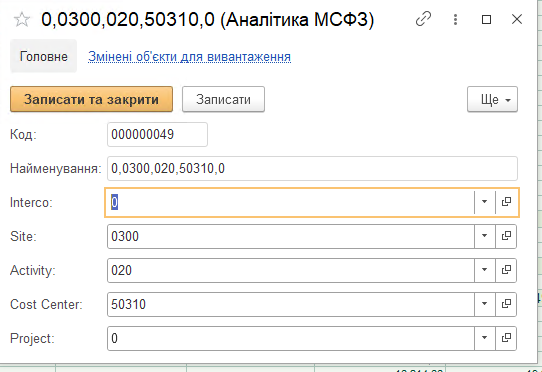Click the Найменування: label
This screenshot has width=542, height=372.
(56, 169)
